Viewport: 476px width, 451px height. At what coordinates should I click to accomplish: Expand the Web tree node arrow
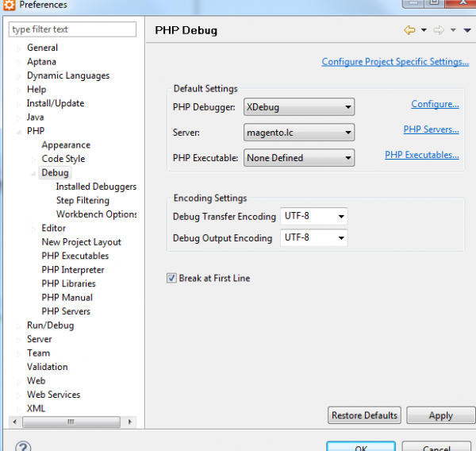(x=19, y=381)
